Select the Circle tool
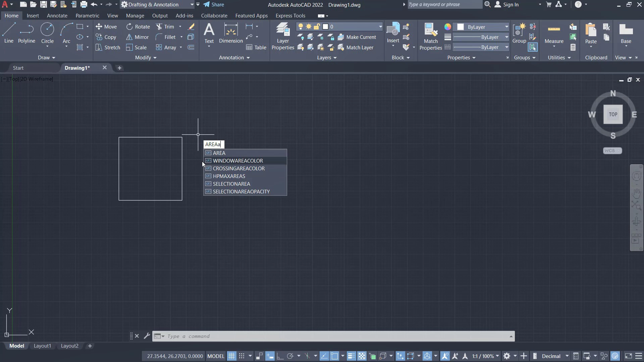Screen dimensions: 644x362 pyautogui.click(x=47, y=33)
